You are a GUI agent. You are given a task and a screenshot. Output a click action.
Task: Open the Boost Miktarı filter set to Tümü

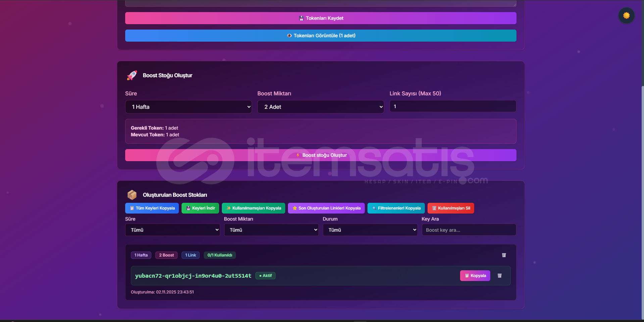tap(271, 230)
